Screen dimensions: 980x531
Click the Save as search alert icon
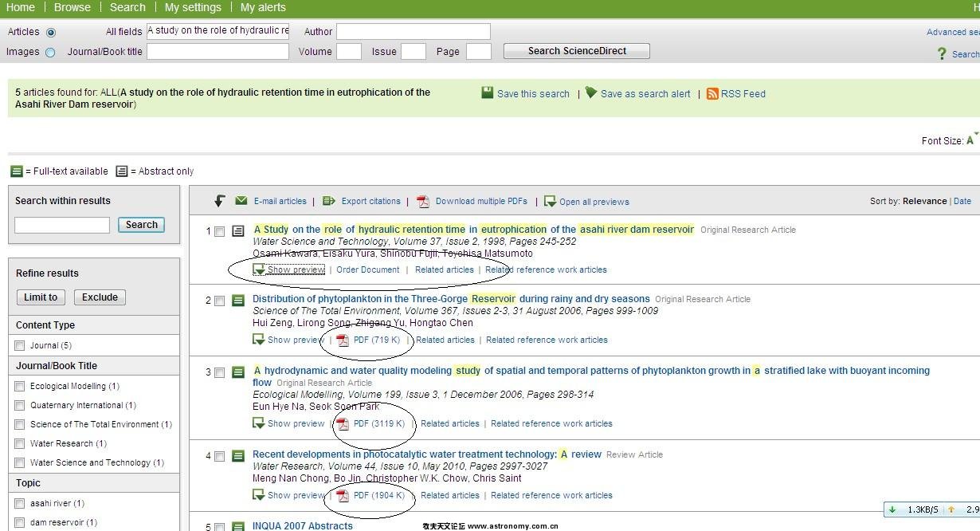[x=591, y=93]
